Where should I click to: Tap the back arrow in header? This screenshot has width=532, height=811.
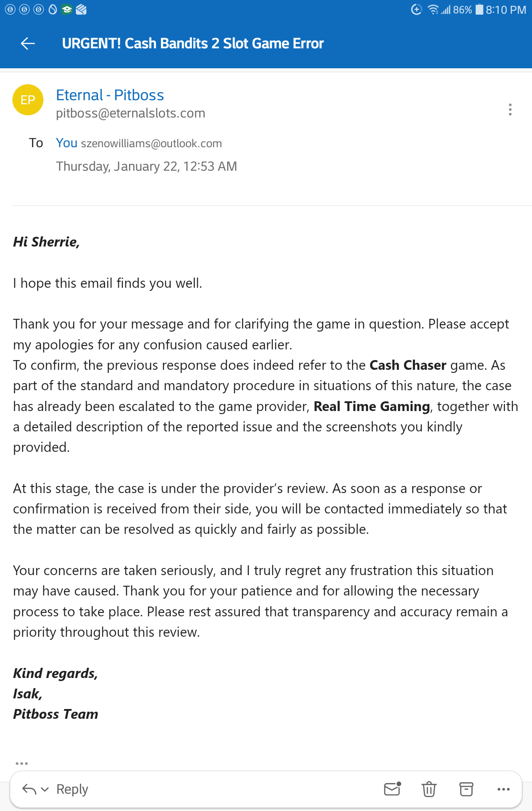point(28,43)
